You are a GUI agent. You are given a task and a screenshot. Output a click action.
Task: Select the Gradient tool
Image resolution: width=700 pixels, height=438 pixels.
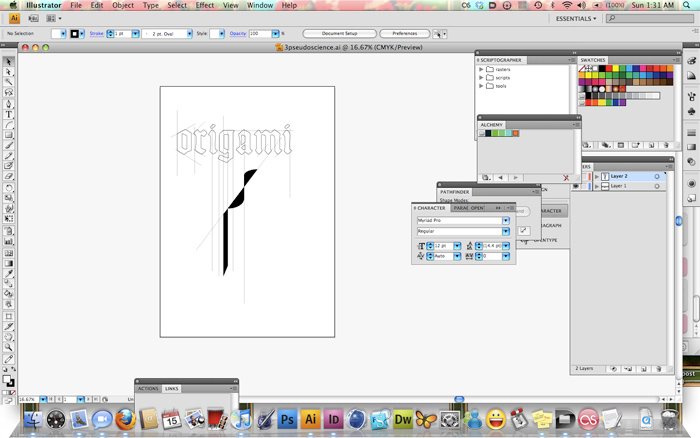[8, 263]
